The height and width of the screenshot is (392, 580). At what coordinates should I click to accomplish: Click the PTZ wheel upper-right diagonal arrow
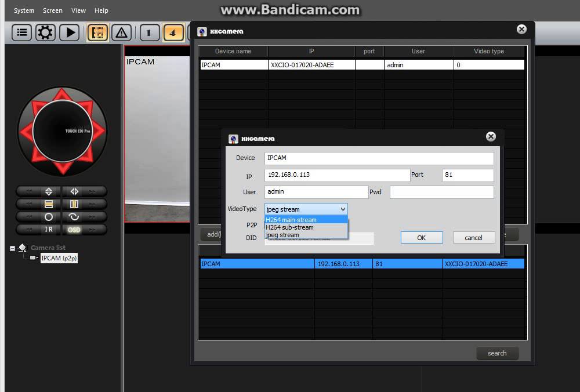[88, 106]
